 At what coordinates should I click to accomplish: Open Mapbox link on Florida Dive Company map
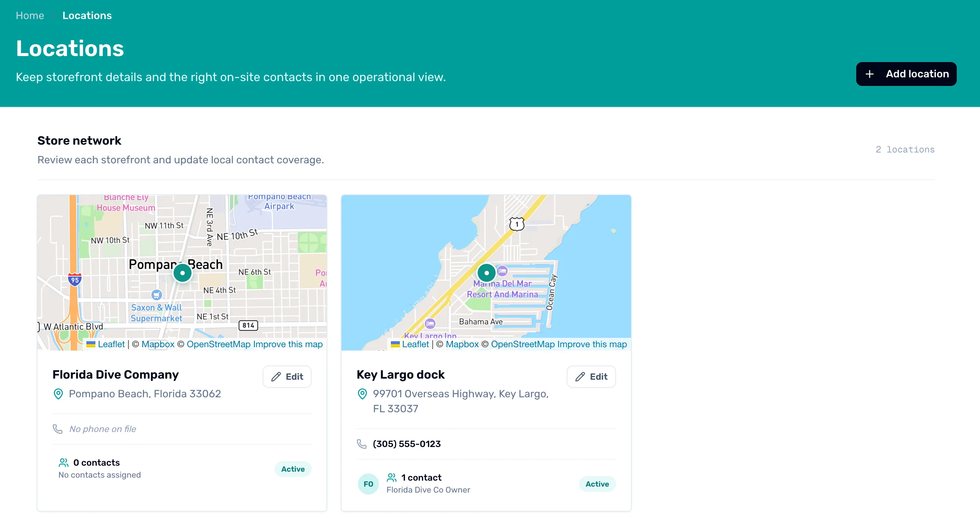click(158, 344)
